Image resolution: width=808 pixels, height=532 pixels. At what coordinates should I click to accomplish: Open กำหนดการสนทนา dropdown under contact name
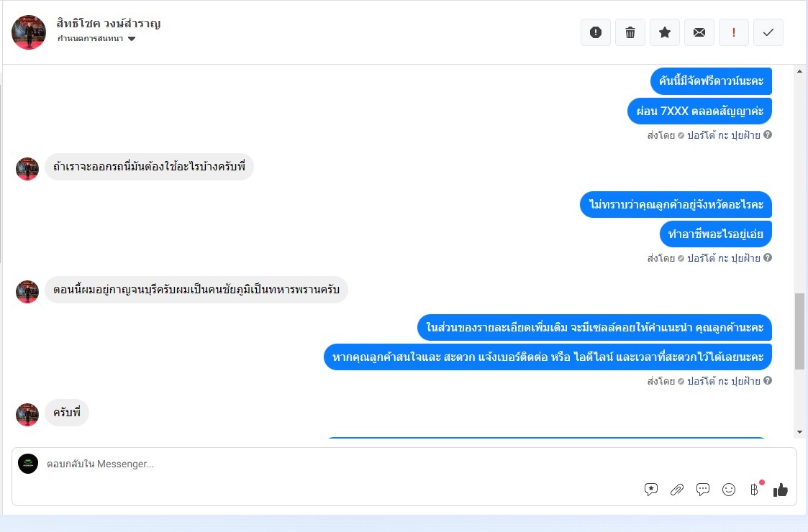click(96, 39)
